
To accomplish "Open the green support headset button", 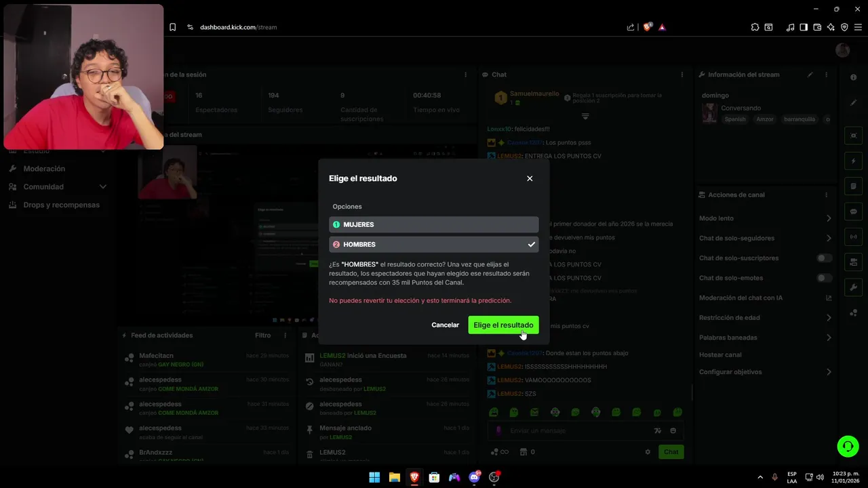I will pos(848,446).
